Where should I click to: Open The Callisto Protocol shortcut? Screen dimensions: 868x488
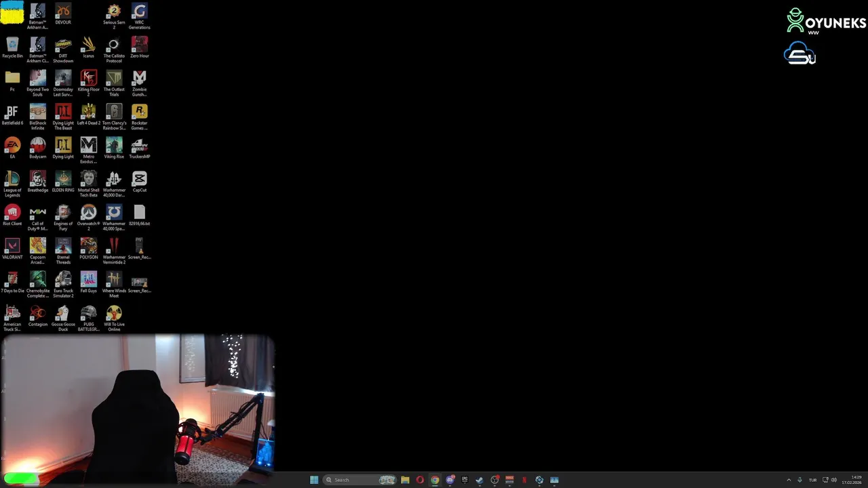114,49
